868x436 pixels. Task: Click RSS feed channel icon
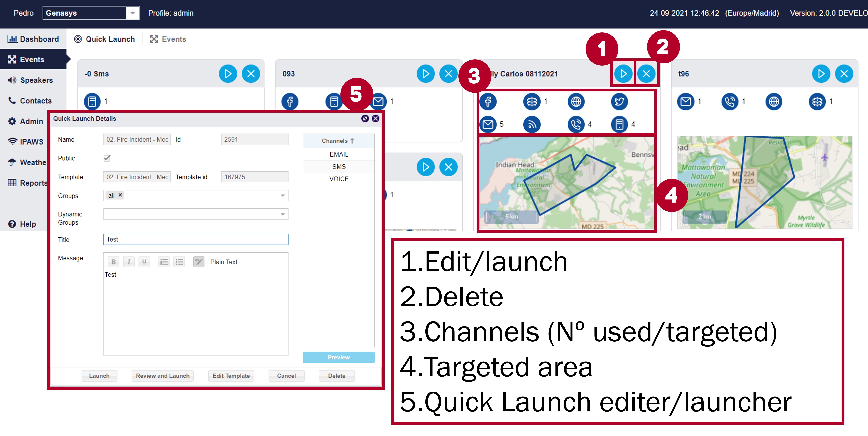(x=532, y=124)
